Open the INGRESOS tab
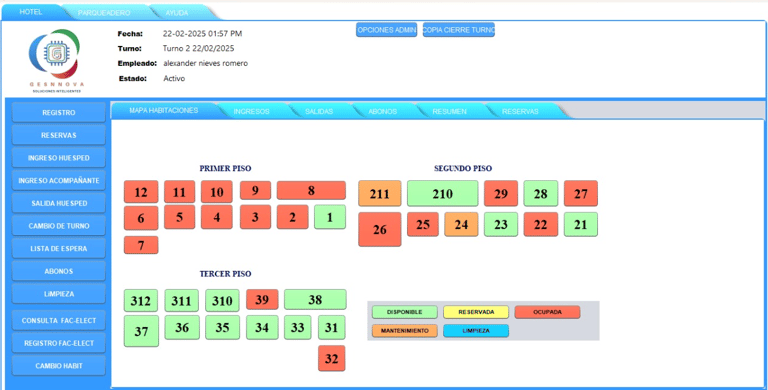Screen dimensions: 768x390 tap(251, 111)
